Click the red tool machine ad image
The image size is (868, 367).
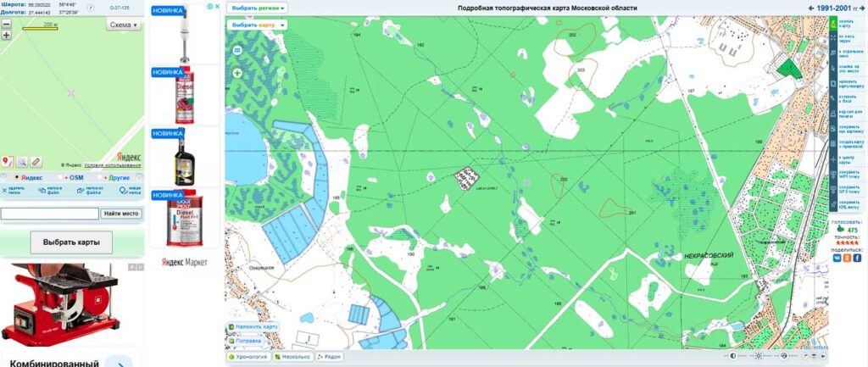(x=60, y=303)
